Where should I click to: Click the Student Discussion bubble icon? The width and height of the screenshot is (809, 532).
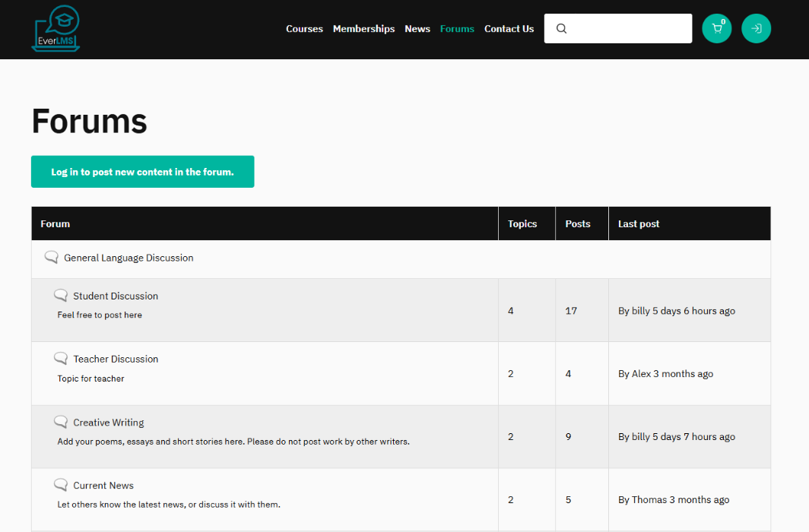[x=61, y=296]
